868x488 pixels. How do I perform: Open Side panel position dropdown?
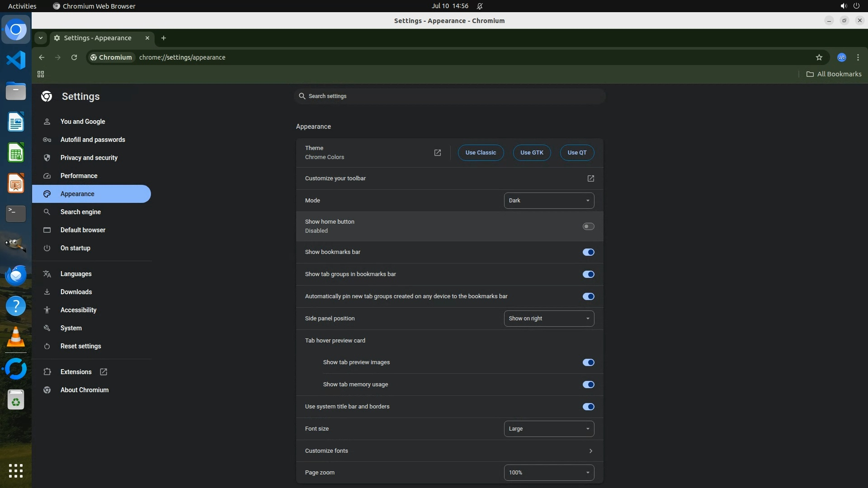click(x=549, y=319)
